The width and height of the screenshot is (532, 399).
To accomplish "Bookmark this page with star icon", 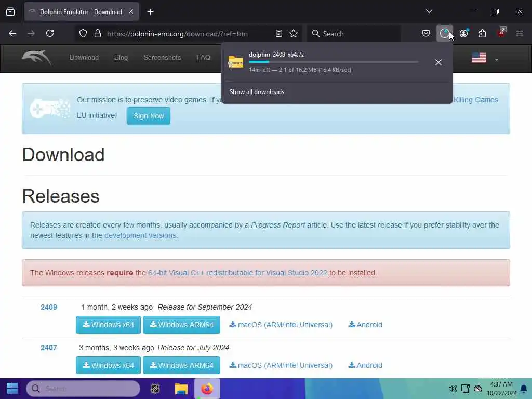I will tap(294, 34).
